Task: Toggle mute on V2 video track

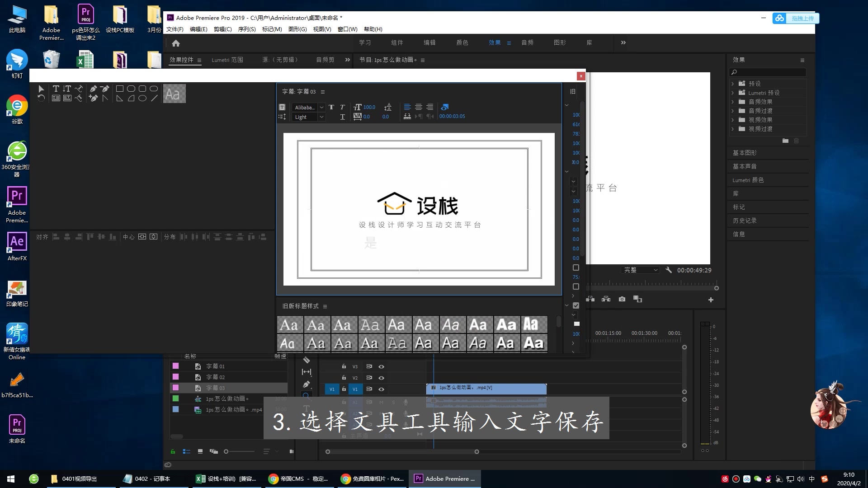Action: pos(381,378)
